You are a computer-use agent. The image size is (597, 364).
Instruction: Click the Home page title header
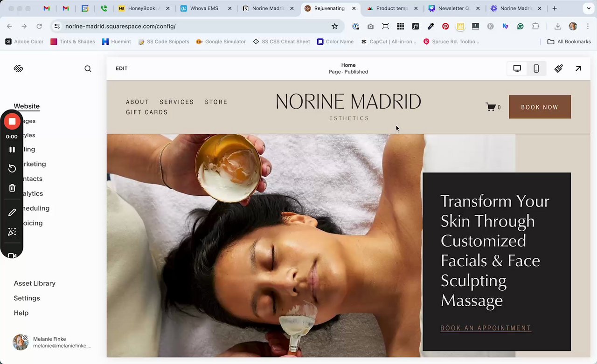click(x=348, y=69)
